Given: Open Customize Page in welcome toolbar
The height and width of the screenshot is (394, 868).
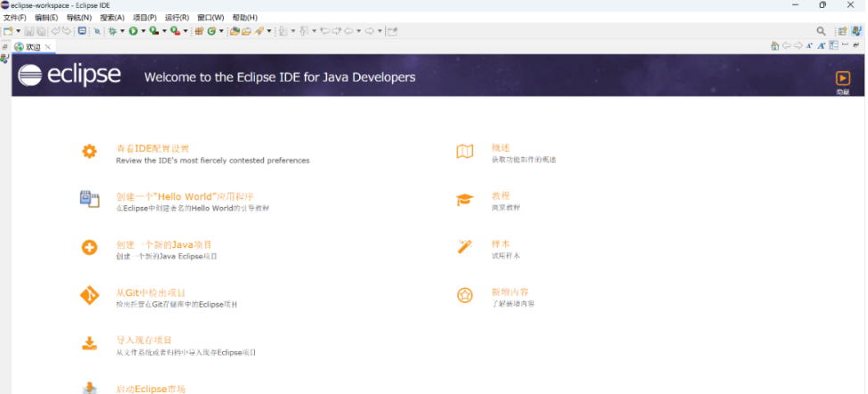Looking at the screenshot, I should click(833, 45).
